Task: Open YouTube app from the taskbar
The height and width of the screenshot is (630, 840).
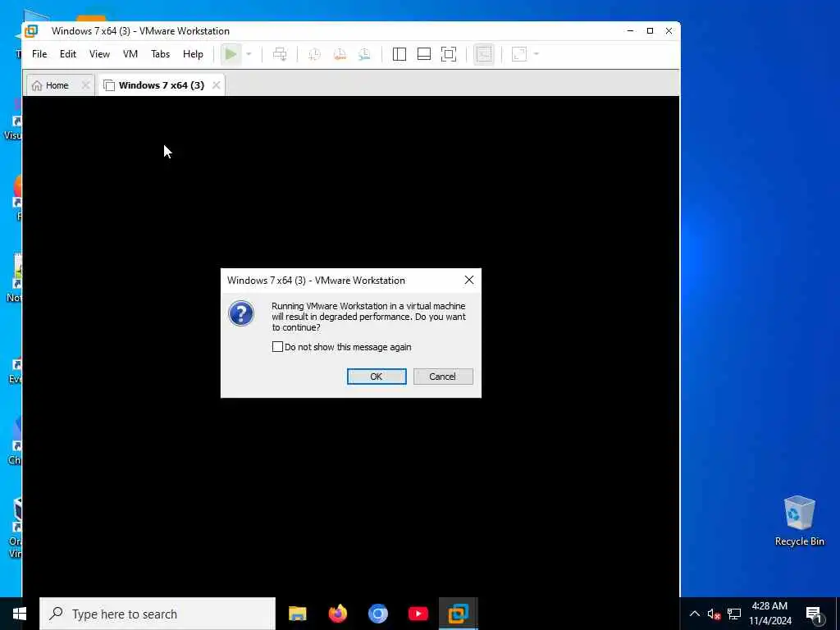Action: pos(418,614)
